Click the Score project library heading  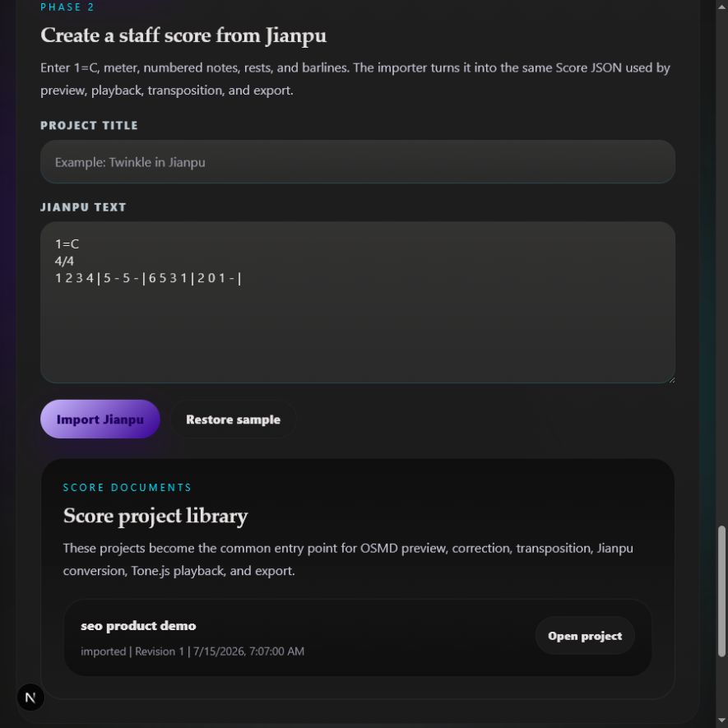tap(155, 516)
